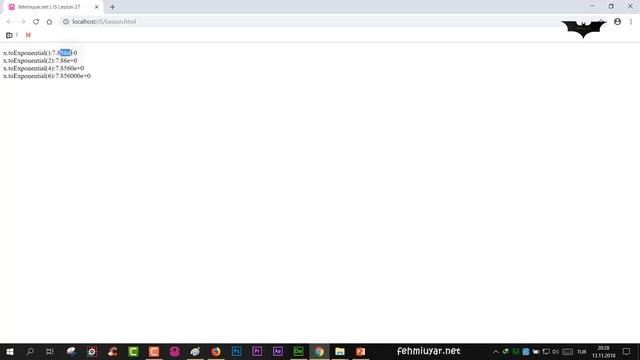Open the Chrome three-dot menu
Viewport: 640px width, 360px height.
[631, 22]
